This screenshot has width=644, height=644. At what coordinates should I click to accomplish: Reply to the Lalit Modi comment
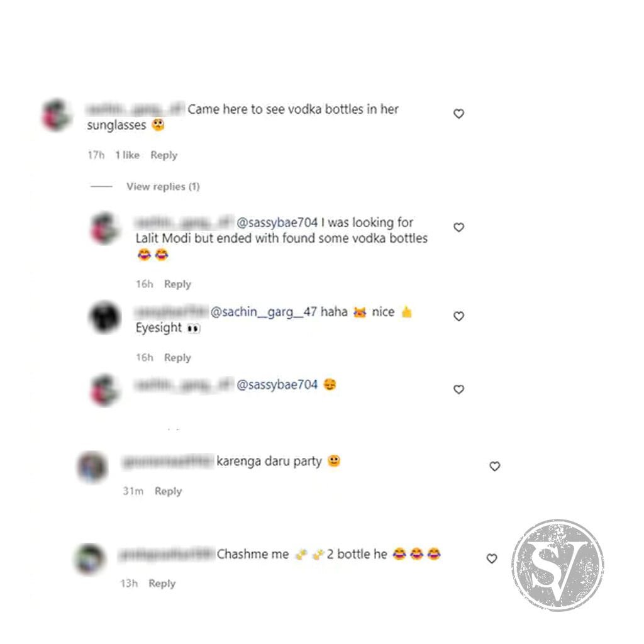177,284
